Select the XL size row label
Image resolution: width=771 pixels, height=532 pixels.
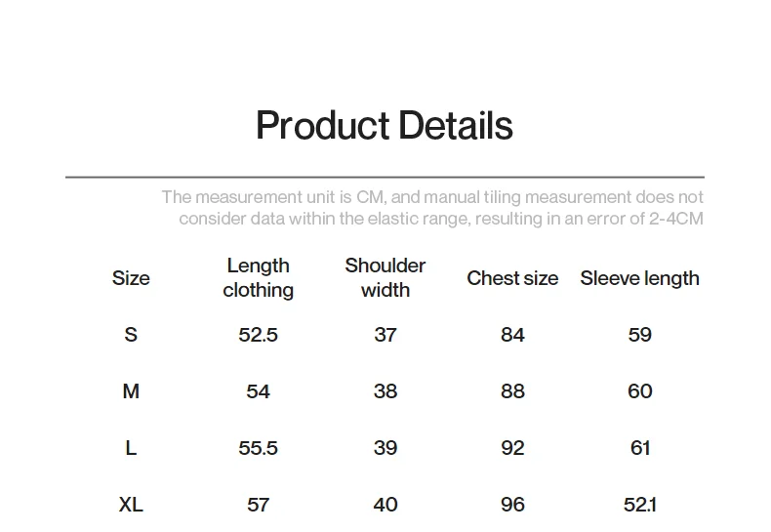click(x=131, y=505)
